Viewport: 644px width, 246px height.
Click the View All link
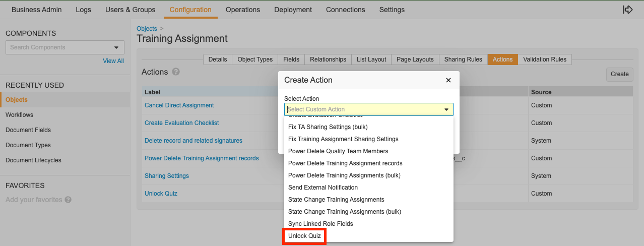(x=113, y=61)
